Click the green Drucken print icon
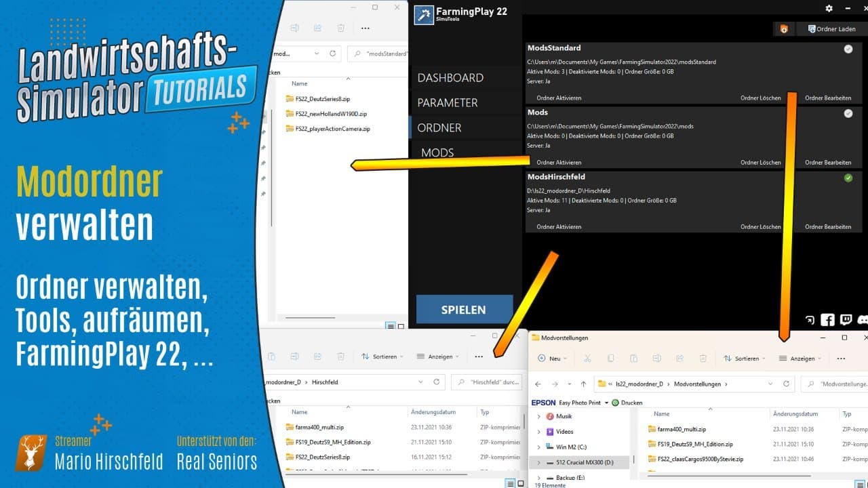Screen dimensions: 868x488 pos(615,403)
